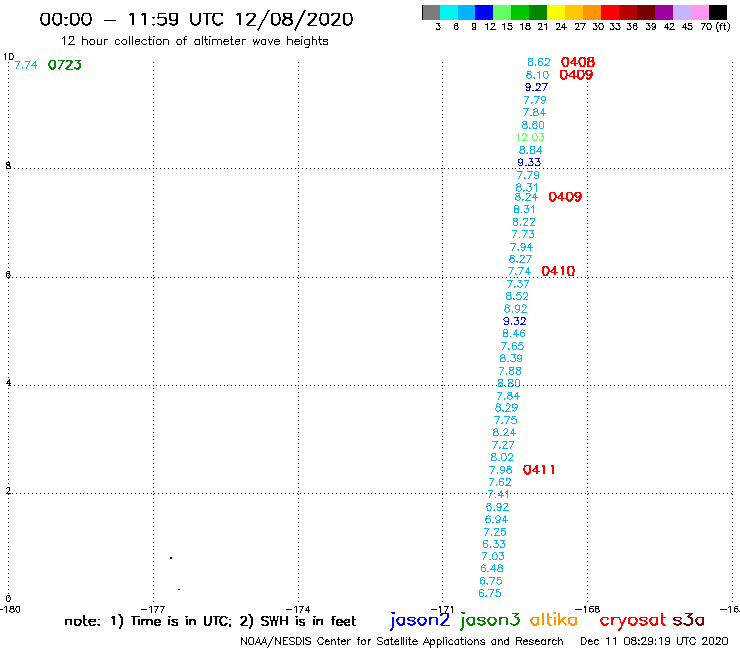Click the 8.02 wave height reading

tap(502, 457)
